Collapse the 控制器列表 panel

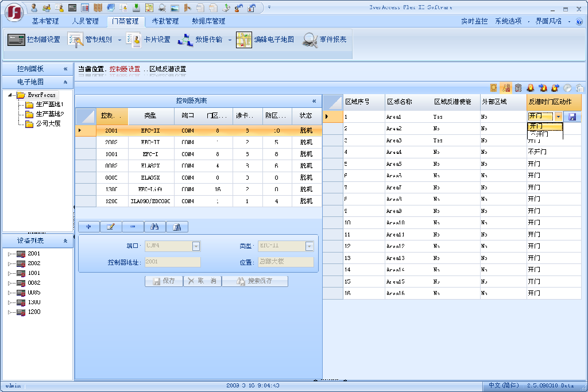click(x=314, y=101)
